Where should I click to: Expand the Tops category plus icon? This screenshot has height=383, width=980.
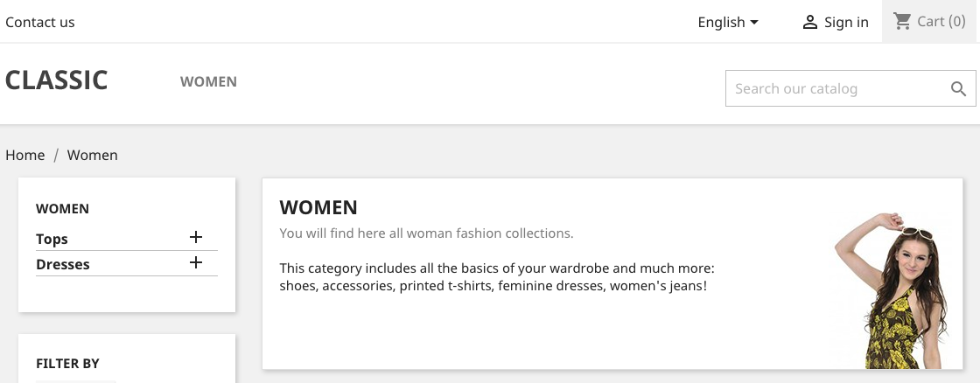click(196, 237)
